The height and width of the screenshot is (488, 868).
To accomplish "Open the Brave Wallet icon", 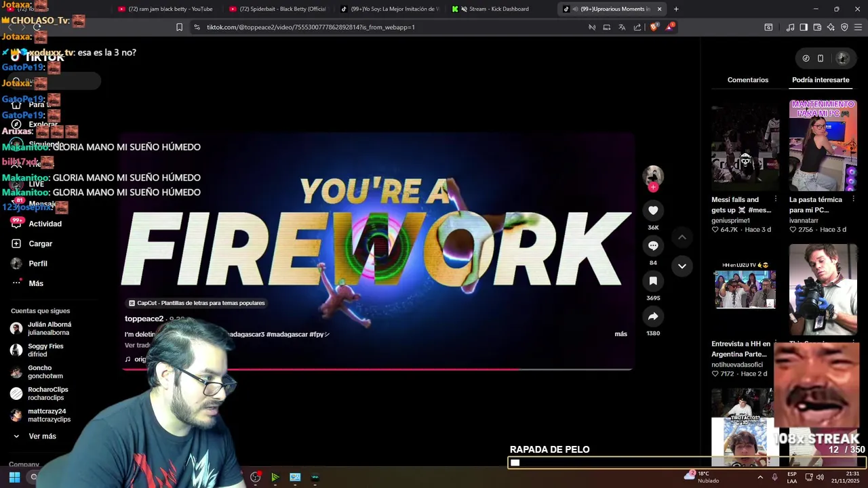I will (817, 27).
